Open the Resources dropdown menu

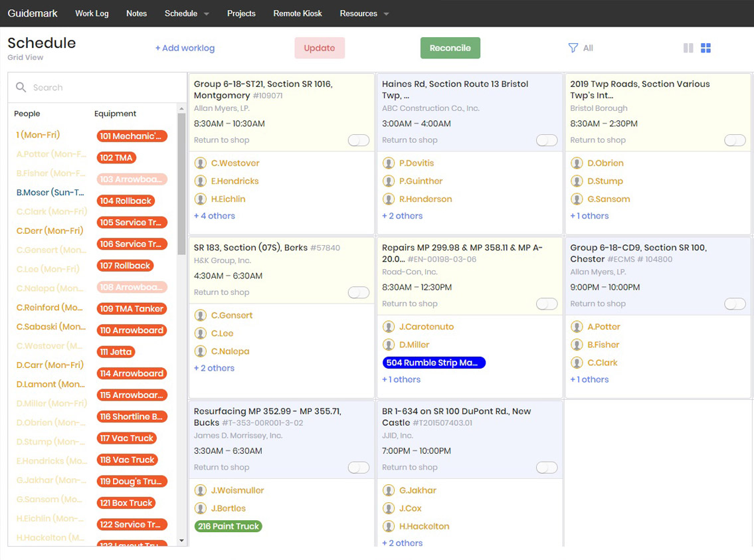pyautogui.click(x=364, y=13)
